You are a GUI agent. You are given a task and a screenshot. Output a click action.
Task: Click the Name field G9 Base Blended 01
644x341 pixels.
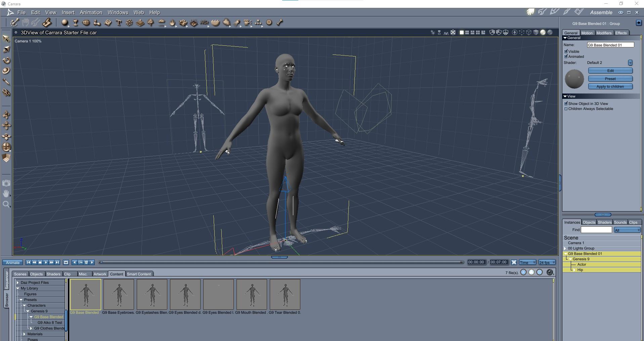click(610, 45)
